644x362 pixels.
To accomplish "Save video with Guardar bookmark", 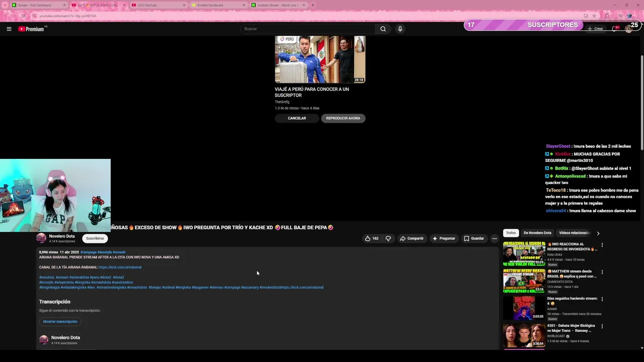I will (x=474, y=238).
